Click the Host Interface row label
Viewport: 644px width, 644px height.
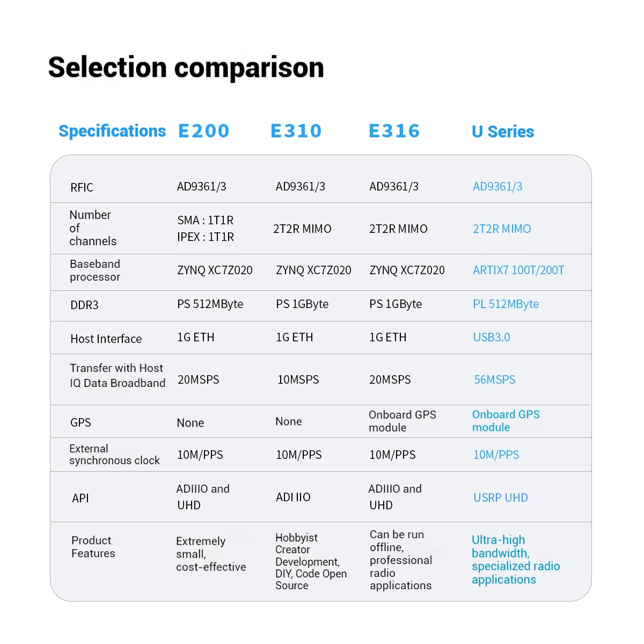pos(106,339)
